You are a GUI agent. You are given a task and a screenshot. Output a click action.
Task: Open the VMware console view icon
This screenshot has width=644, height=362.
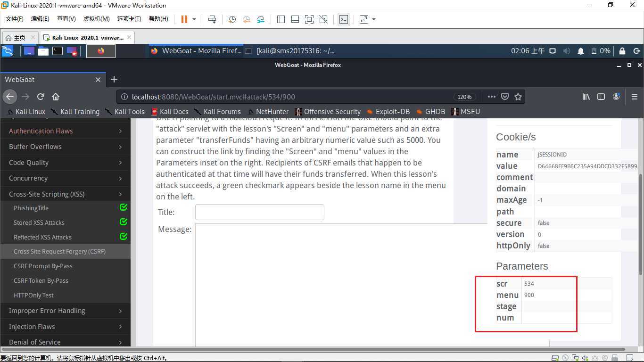[344, 19]
